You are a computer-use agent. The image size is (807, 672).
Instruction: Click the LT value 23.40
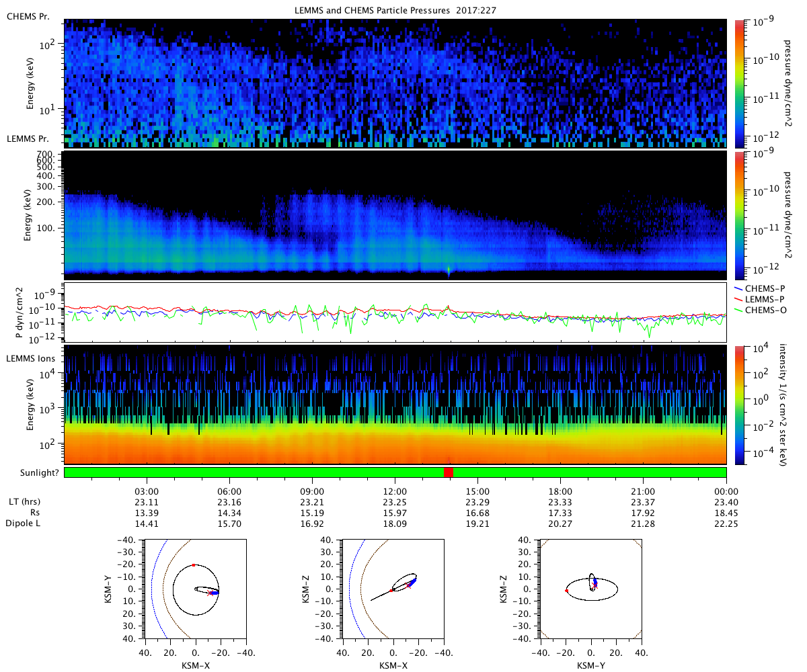pyautogui.click(x=726, y=502)
